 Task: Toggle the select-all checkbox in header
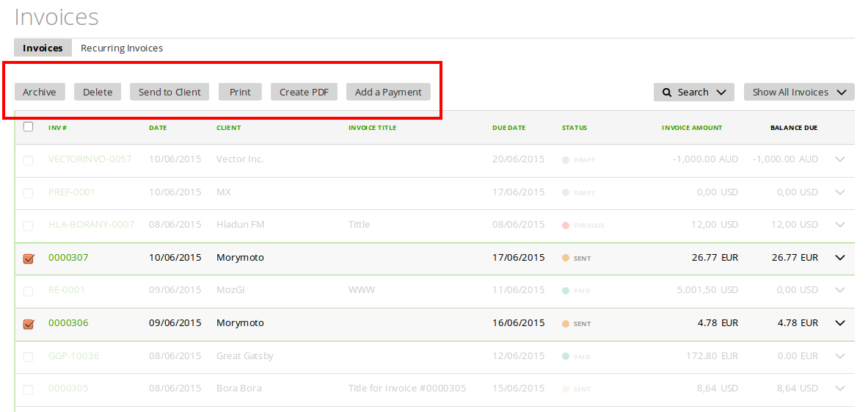(x=28, y=127)
